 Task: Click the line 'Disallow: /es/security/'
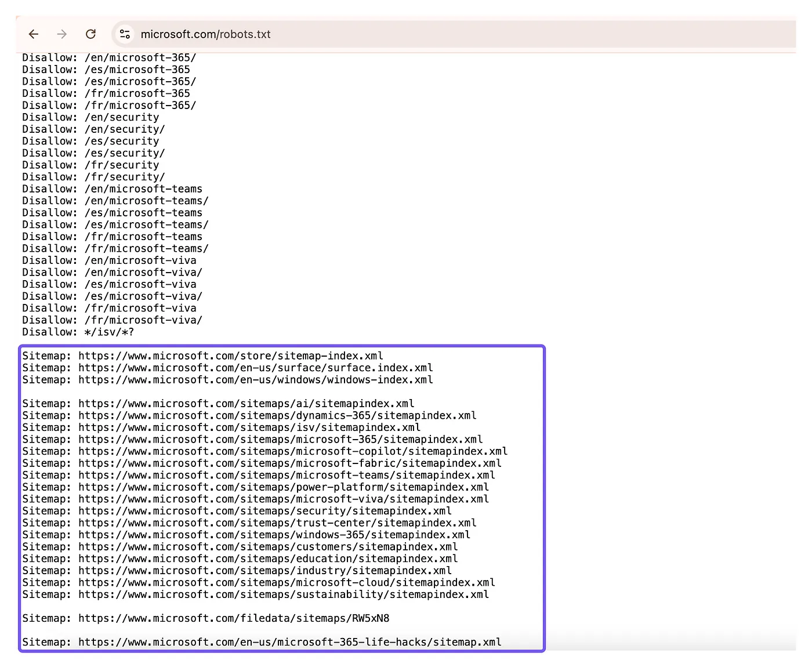coord(93,153)
